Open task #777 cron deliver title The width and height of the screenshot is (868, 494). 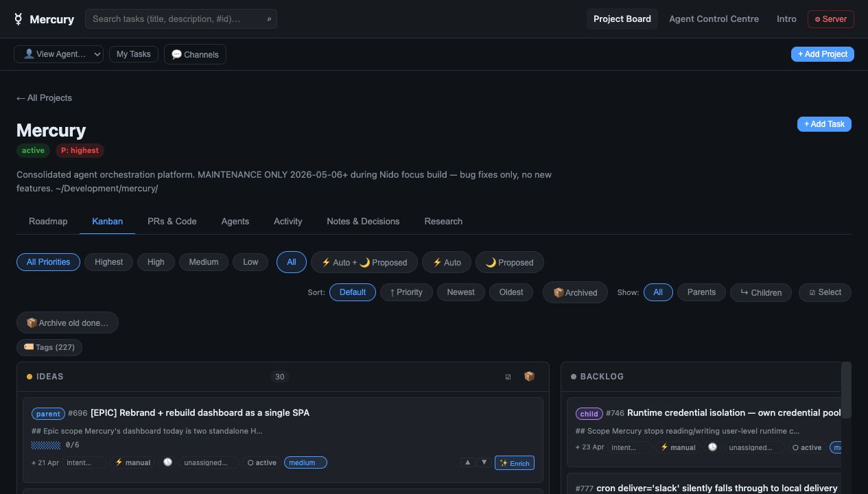pyautogui.click(x=716, y=489)
